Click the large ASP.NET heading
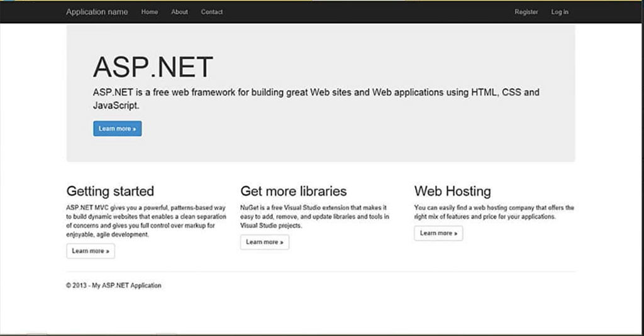Viewport: 644px width, 336px height. tap(153, 67)
